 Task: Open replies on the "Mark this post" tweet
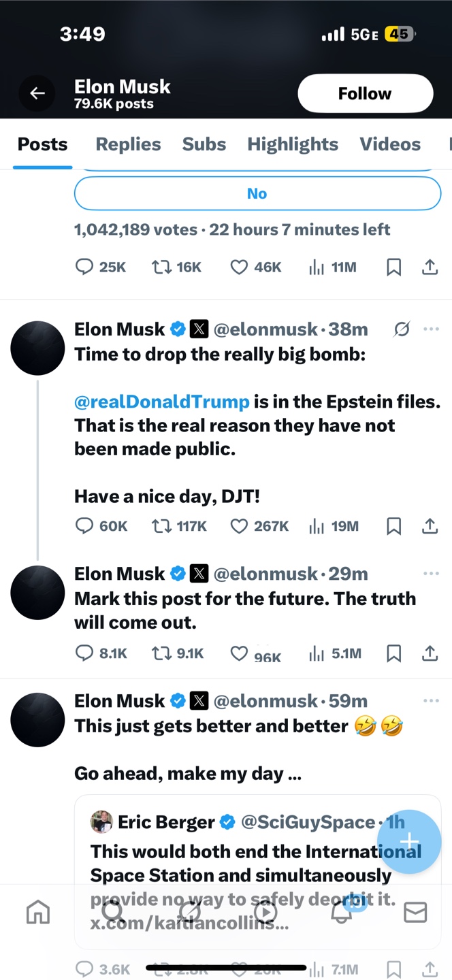click(x=101, y=653)
